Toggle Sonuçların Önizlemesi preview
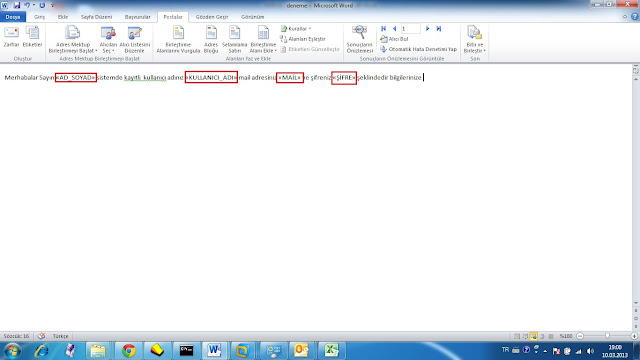 (360, 39)
